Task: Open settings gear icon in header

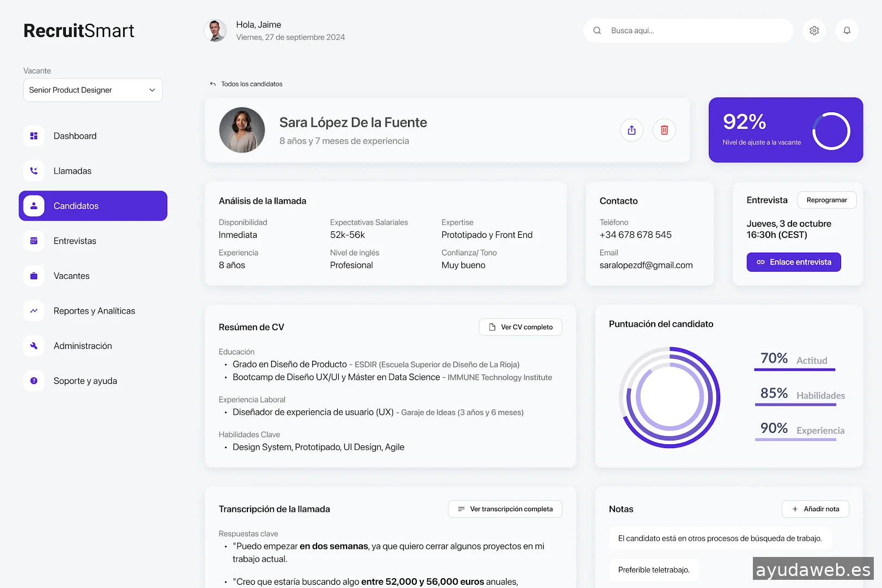Action: tap(814, 30)
